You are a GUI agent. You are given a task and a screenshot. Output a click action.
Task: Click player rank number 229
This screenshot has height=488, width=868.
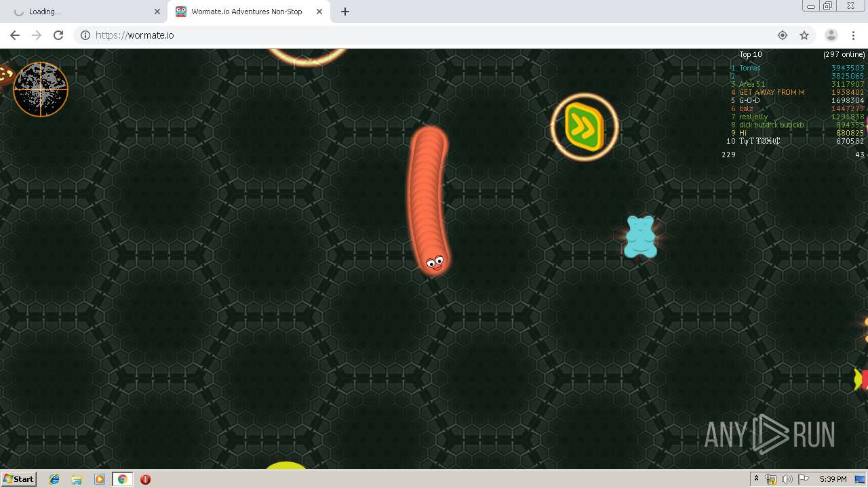(x=728, y=155)
